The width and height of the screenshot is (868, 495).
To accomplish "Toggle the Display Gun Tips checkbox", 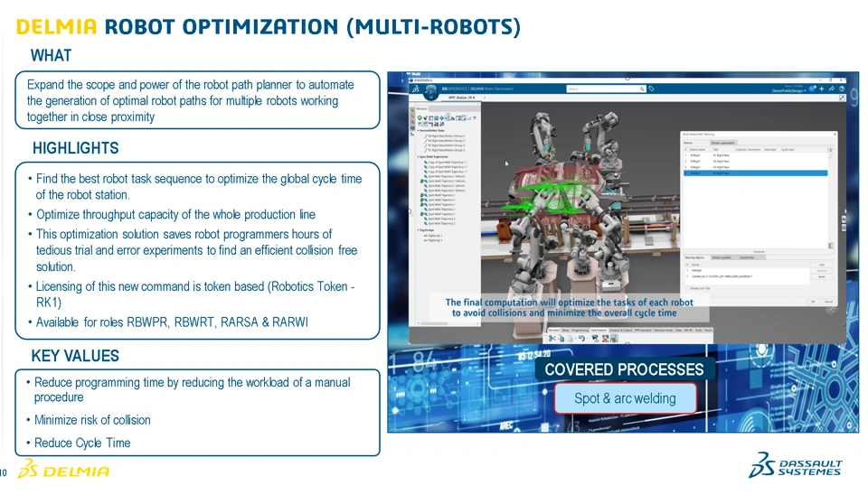I will [687, 288].
